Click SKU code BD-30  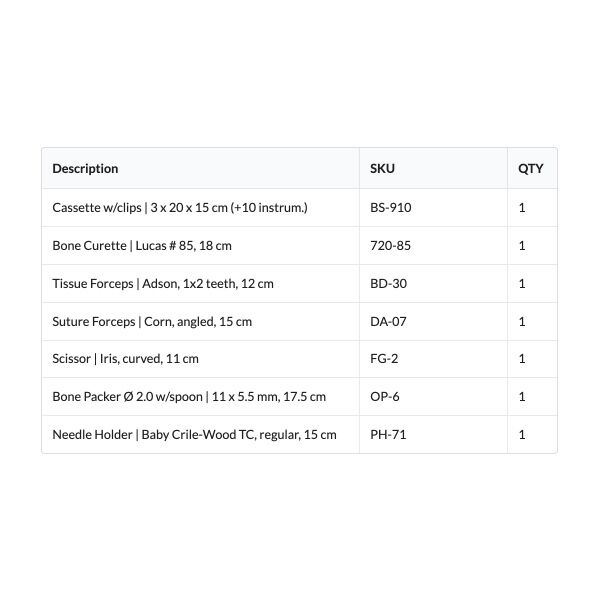pos(388,284)
